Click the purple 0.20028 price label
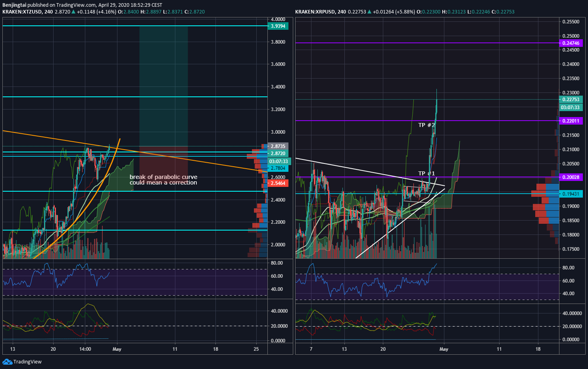The width and height of the screenshot is (588, 369). point(571,177)
